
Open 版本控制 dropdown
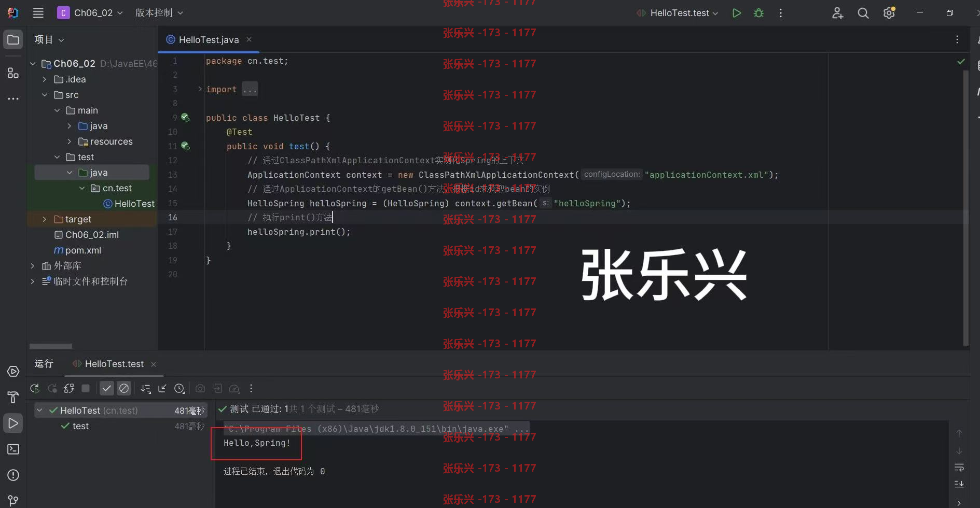159,13
